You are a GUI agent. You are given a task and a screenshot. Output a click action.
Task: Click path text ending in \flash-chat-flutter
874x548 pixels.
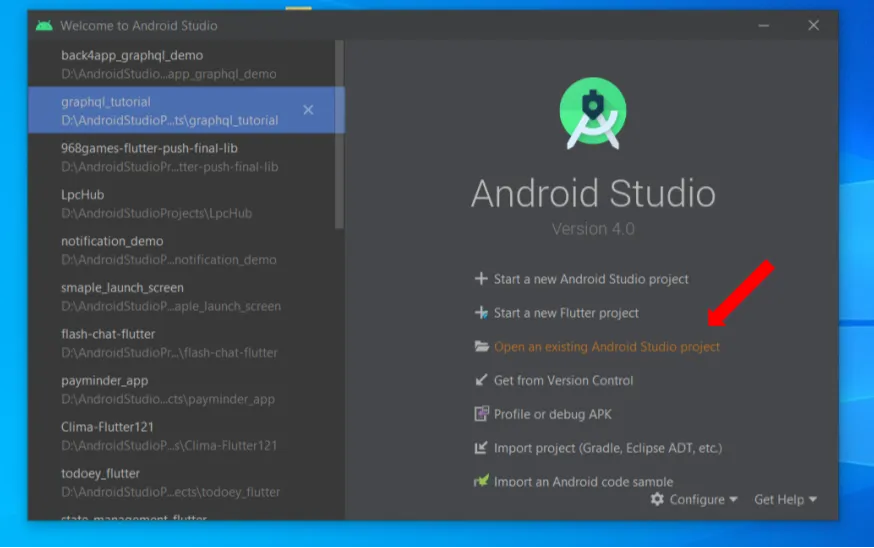pos(169,353)
